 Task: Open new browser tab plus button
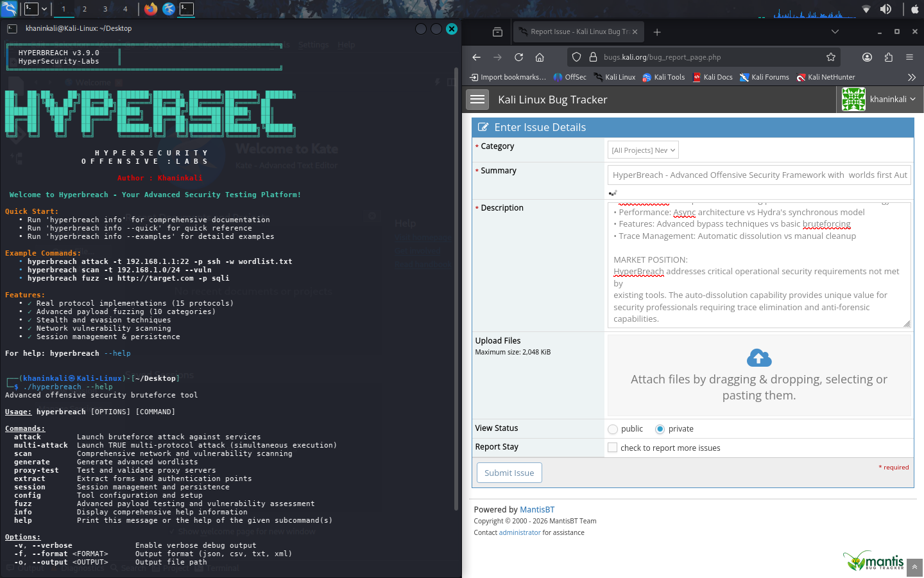(657, 32)
